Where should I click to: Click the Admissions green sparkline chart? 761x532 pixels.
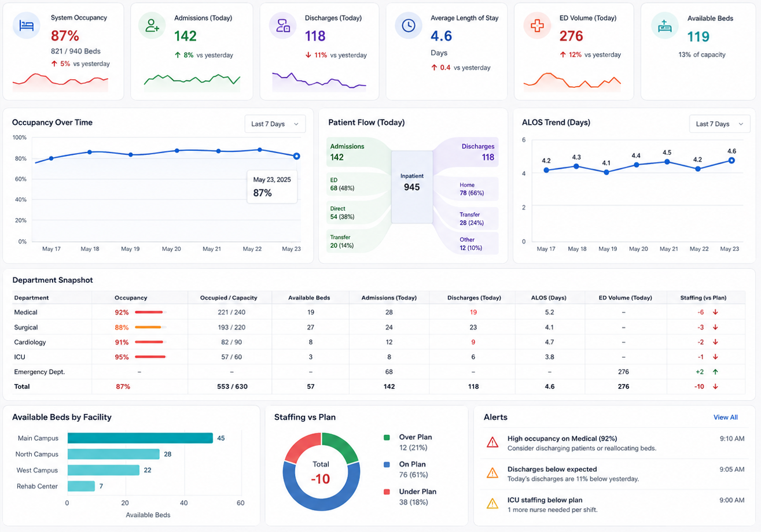192,83
